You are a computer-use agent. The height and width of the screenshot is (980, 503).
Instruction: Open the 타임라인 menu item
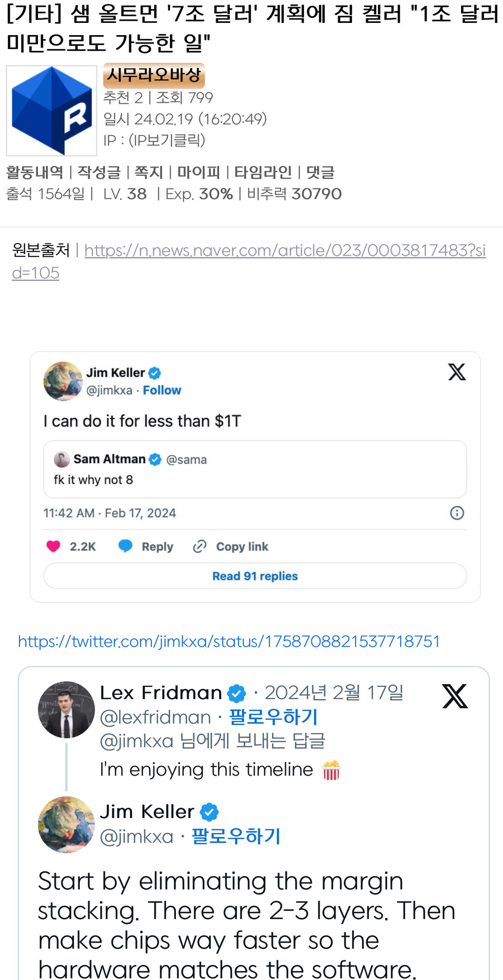pyautogui.click(x=263, y=172)
